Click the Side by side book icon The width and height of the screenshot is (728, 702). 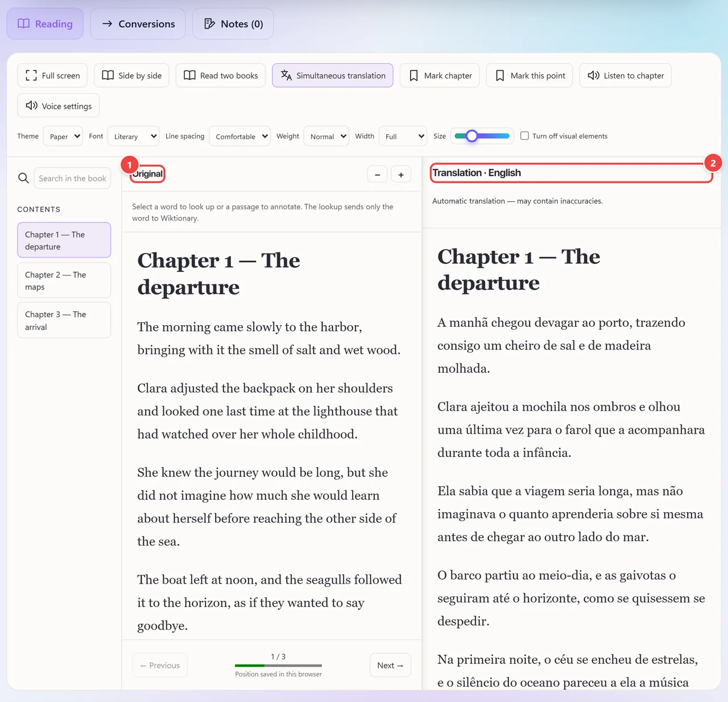point(108,76)
